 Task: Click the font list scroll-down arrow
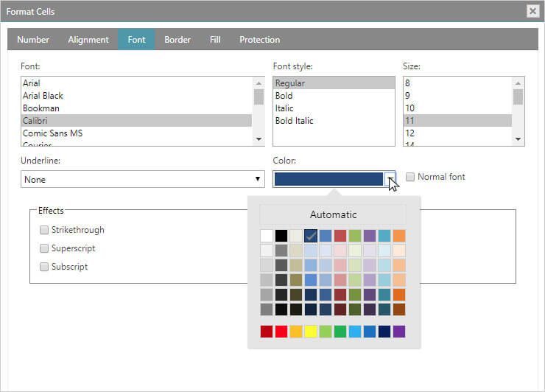point(259,139)
